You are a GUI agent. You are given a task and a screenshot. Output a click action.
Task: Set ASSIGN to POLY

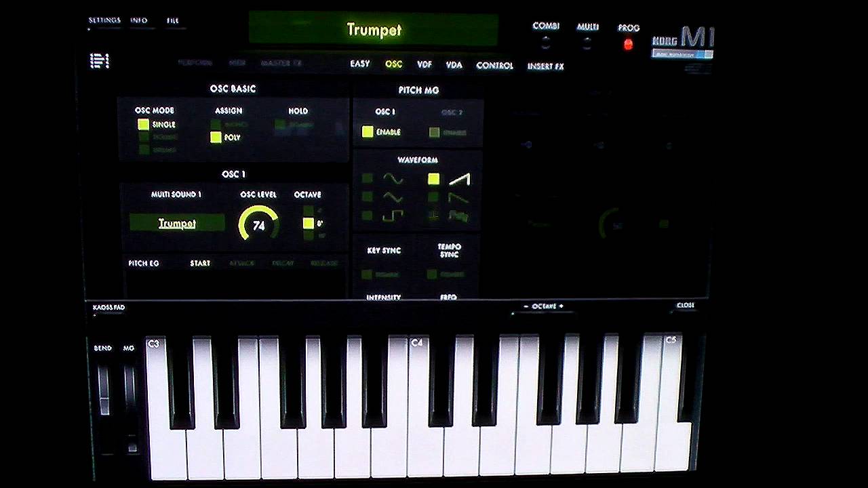click(216, 138)
